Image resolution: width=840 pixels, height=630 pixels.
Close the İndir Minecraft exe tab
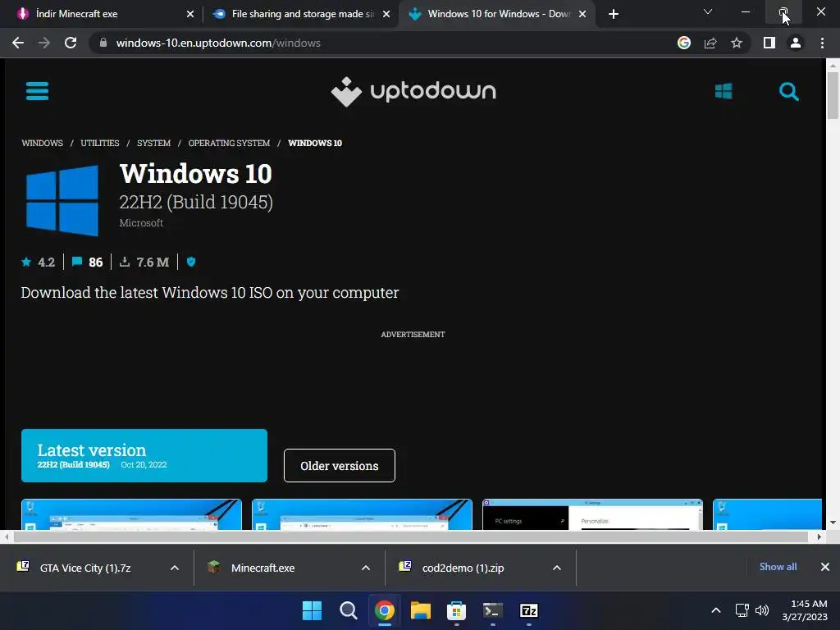tap(190, 14)
